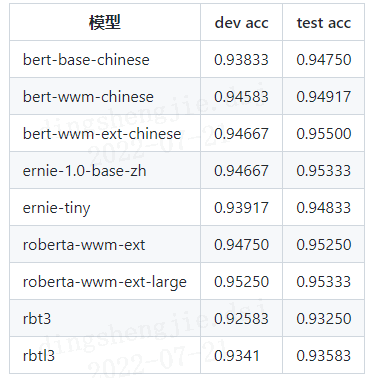Click dev acc value 0.93917
The image size is (372, 378).
(x=241, y=208)
